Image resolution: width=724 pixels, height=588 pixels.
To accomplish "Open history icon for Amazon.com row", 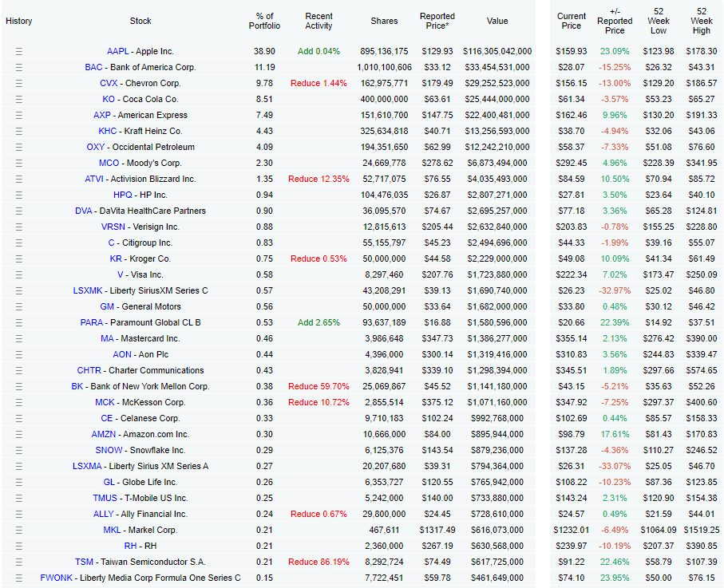I will coord(19,435).
